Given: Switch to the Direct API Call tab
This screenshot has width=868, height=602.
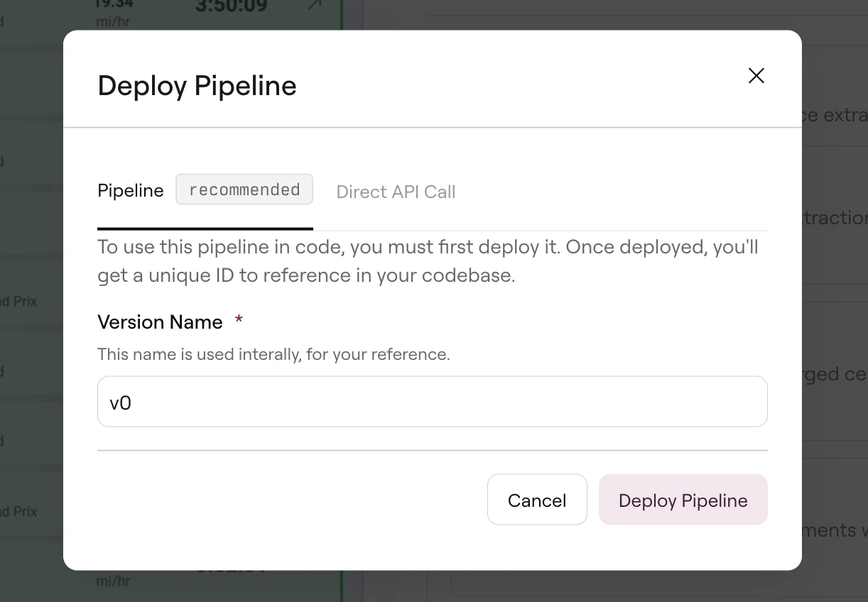Looking at the screenshot, I should click(x=396, y=192).
